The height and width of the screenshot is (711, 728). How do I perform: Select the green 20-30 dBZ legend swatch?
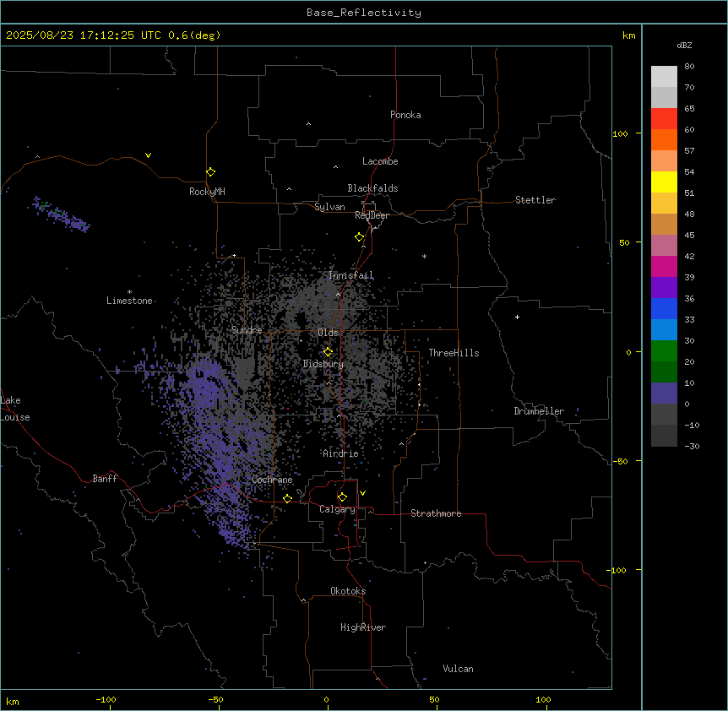coord(664,351)
